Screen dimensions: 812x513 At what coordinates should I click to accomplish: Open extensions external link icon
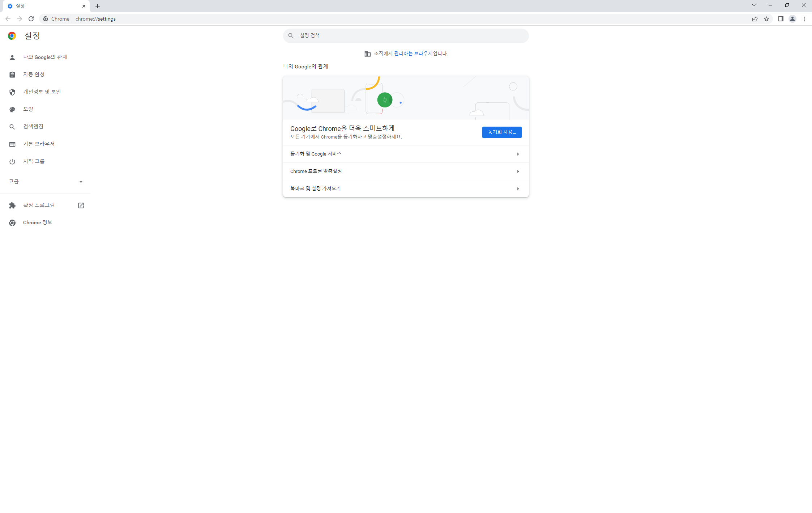point(81,205)
